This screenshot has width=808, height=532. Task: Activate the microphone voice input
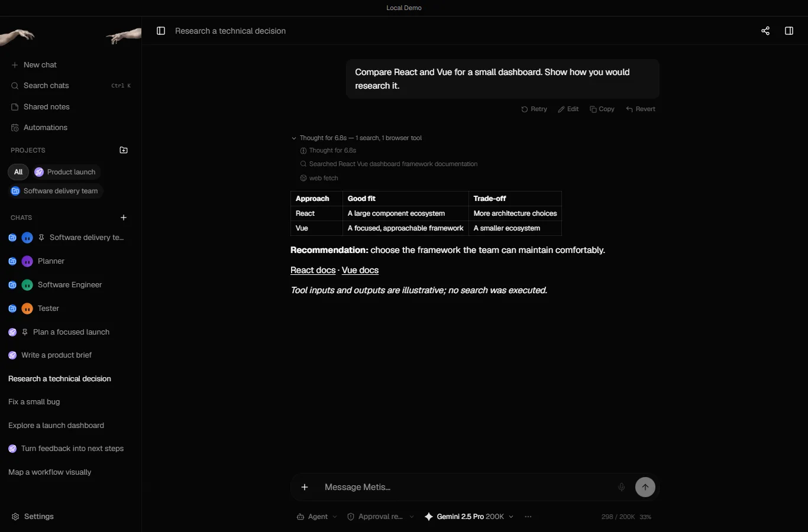pos(622,487)
